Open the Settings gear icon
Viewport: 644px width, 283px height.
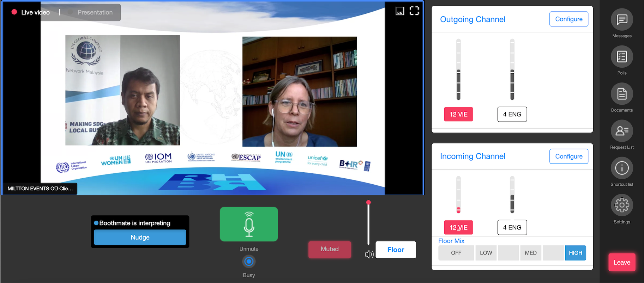point(621,205)
